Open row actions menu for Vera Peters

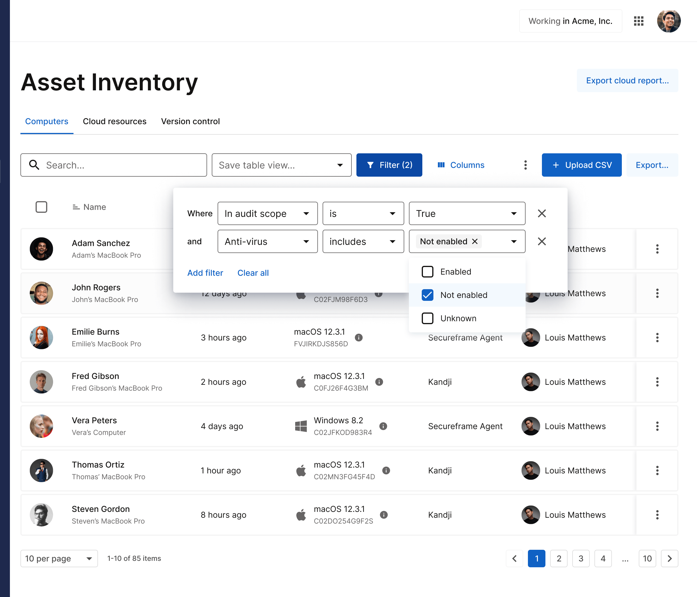coord(657,426)
